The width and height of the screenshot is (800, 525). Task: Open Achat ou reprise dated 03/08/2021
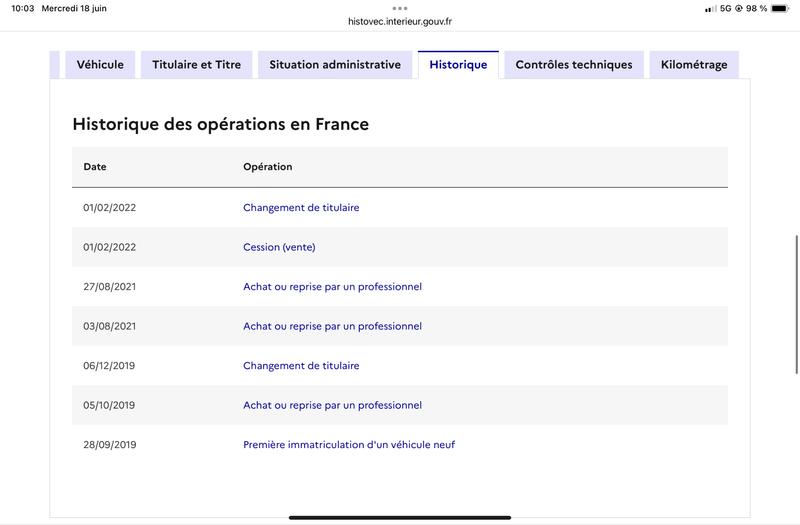(x=332, y=326)
